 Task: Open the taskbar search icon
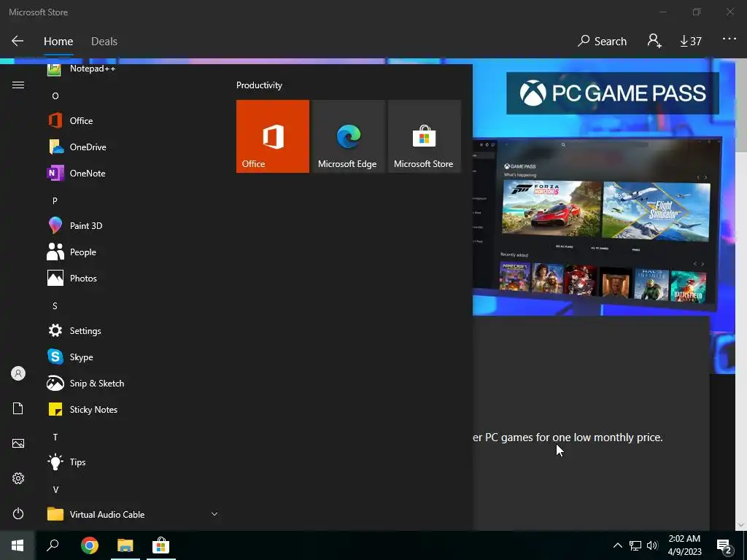coord(53,545)
